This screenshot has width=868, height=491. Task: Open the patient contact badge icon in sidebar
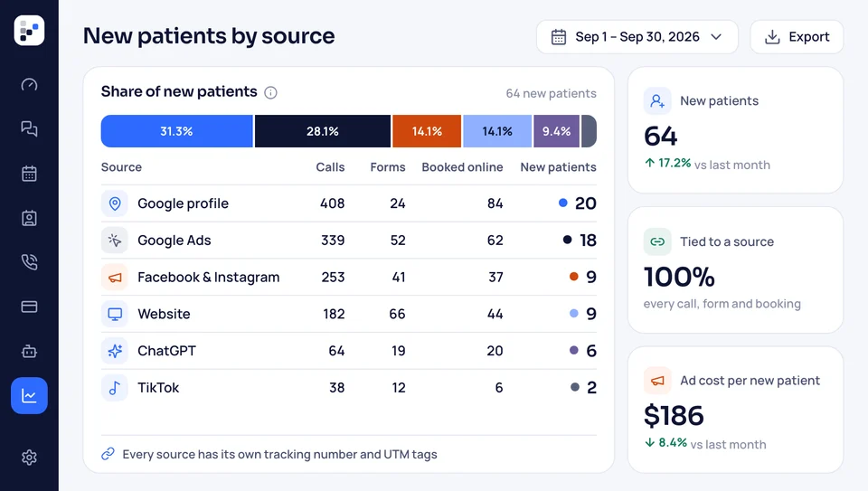point(29,218)
